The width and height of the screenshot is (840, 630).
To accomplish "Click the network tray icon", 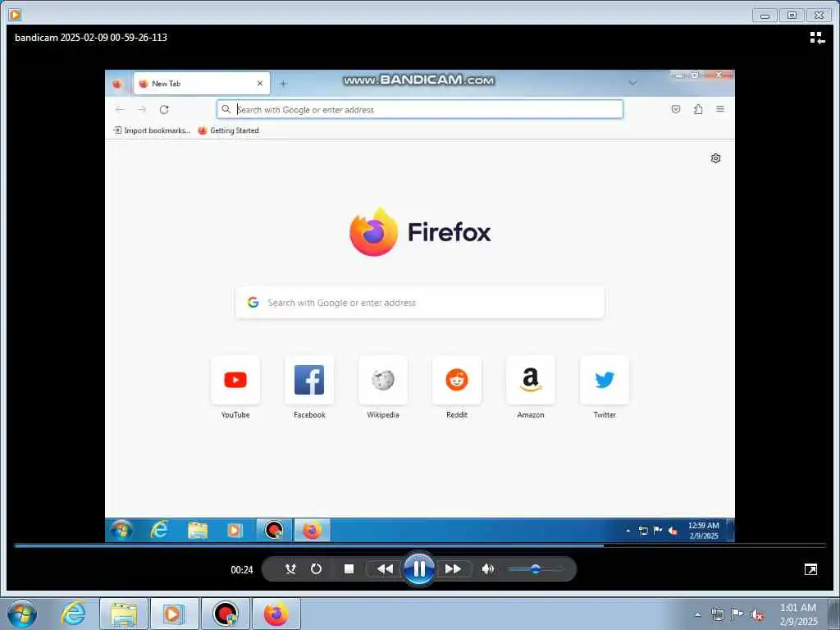I will [x=717, y=614].
